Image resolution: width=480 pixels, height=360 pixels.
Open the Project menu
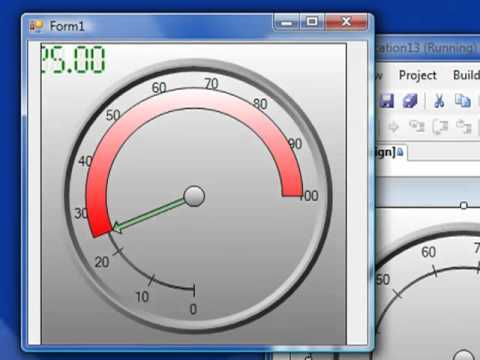[x=418, y=75]
